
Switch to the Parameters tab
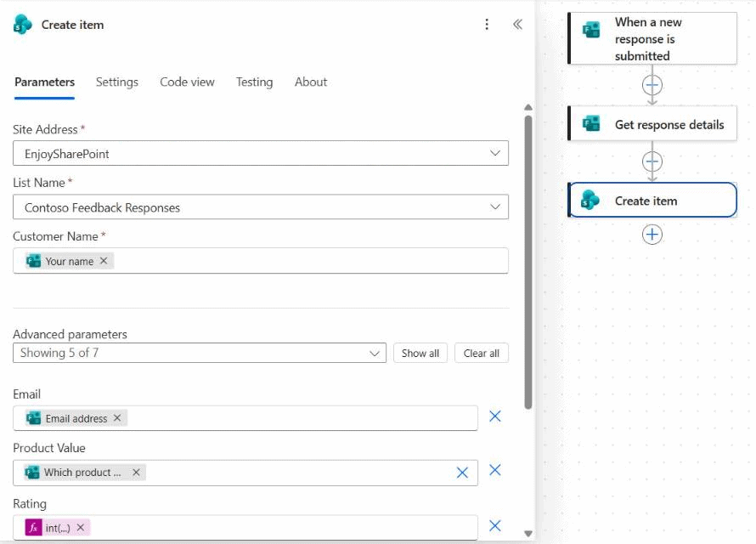pyautogui.click(x=44, y=82)
